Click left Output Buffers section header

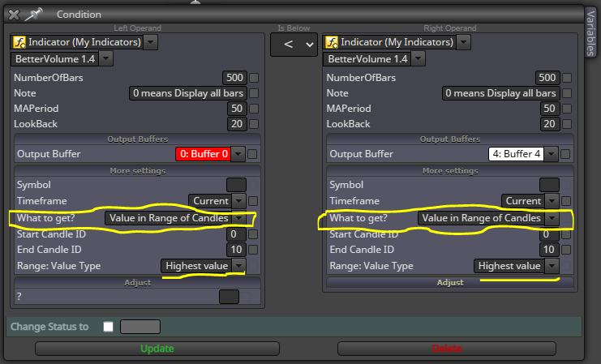pyautogui.click(x=138, y=139)
